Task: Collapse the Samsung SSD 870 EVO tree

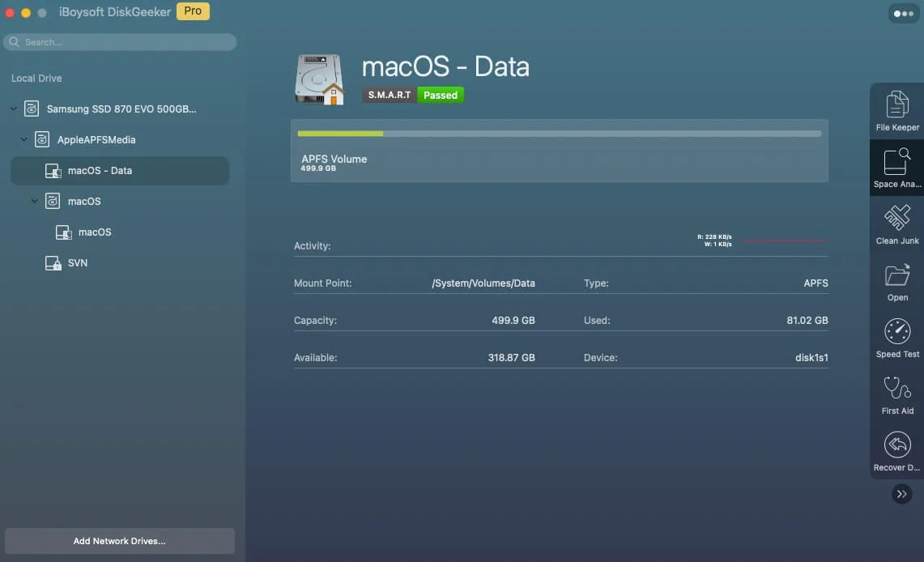Action: [x=14, y=109]
